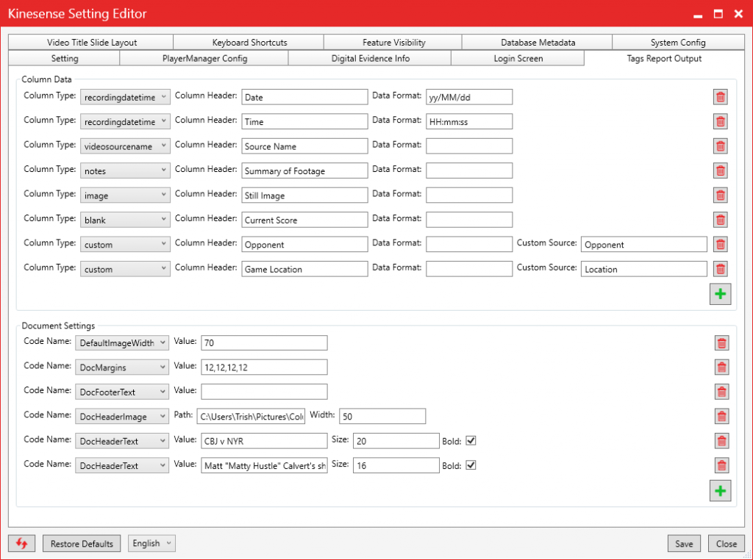Click the Save button
This screenshot has width=753, height=560.
click(684, 543)
